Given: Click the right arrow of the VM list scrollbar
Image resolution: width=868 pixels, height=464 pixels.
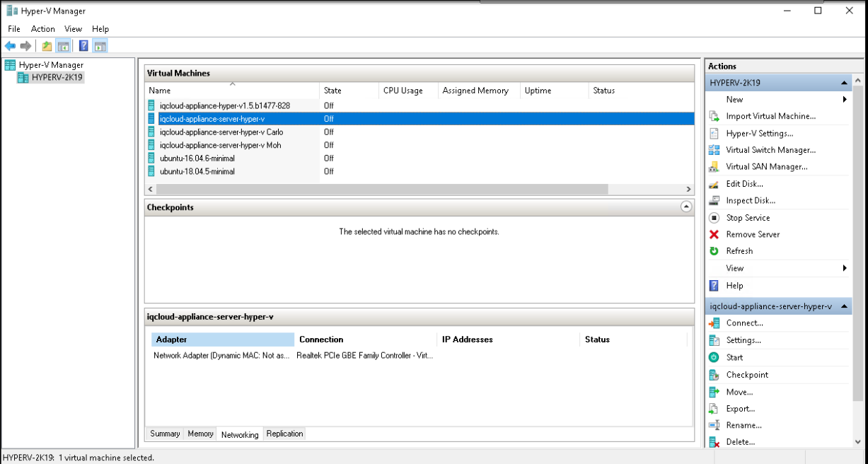Looking at the screenshot, I should click(688, 190).
